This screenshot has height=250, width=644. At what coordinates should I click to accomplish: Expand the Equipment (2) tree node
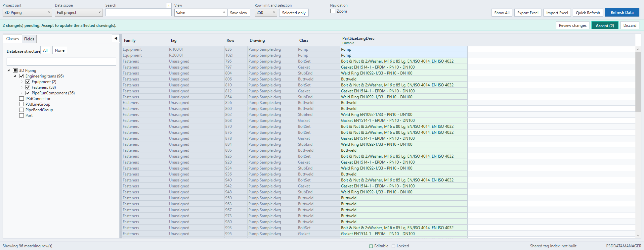(x=21, y=82)
